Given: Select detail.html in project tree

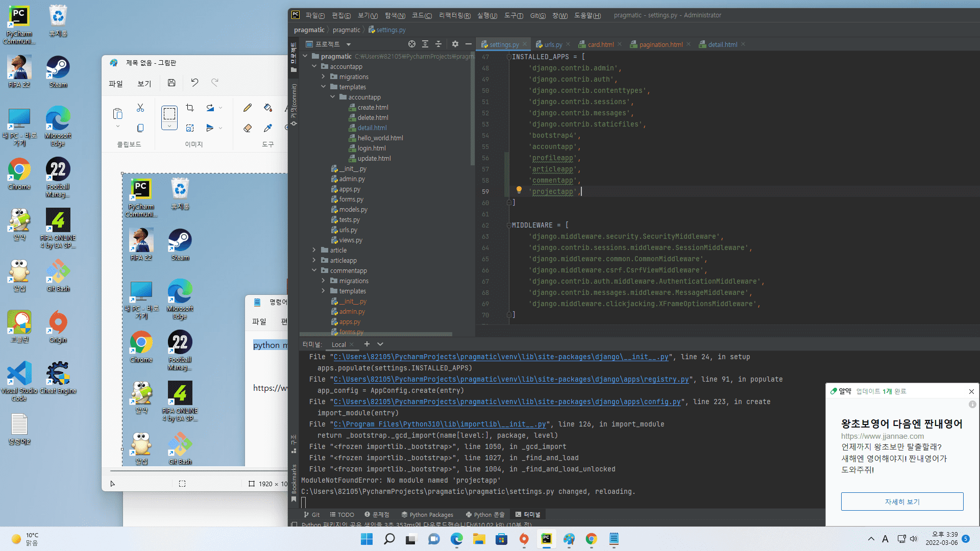Looking at the screenshot, I should tap(372, 128).
